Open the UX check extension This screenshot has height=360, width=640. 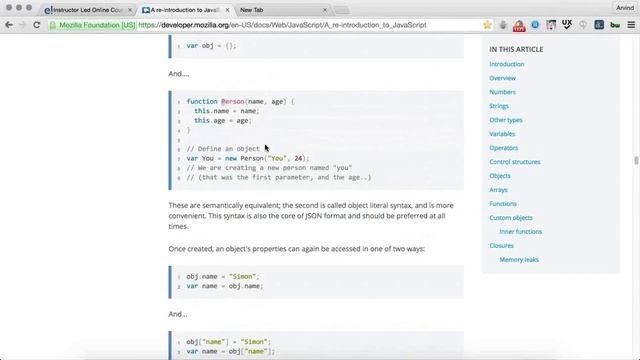tap(567, 25)
